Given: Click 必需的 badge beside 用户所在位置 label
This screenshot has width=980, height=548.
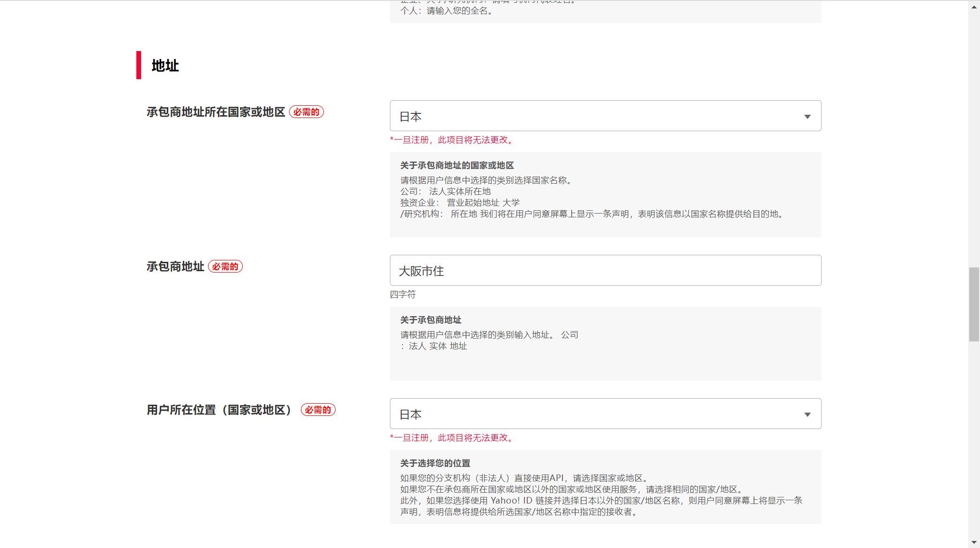Looking at the screenshot, I should 318,410.
